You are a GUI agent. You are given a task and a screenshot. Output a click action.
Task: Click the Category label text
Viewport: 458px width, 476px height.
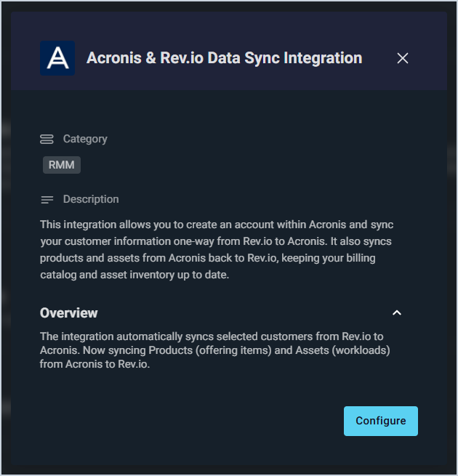[85, 139]
